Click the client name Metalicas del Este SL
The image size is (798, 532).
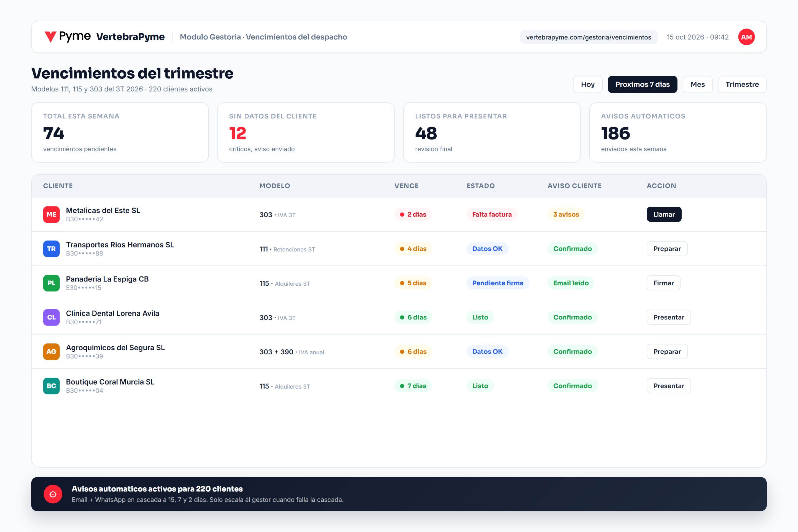tap(103, 210)
